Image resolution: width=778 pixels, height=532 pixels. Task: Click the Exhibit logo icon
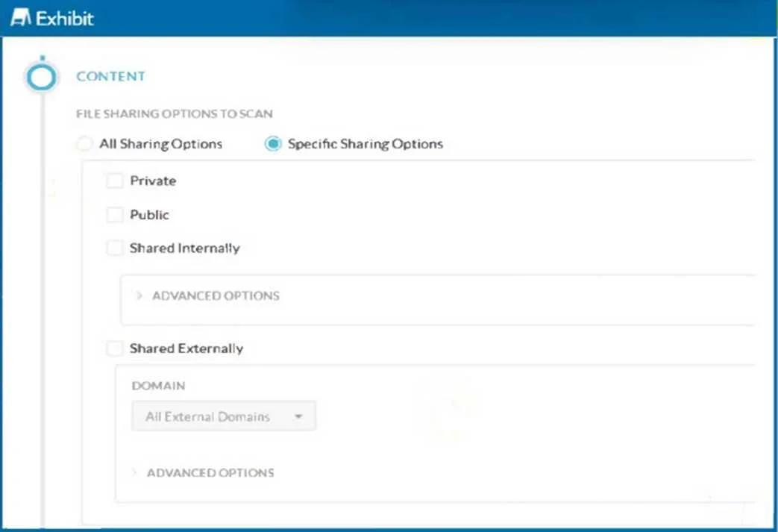tap(21, 18)
